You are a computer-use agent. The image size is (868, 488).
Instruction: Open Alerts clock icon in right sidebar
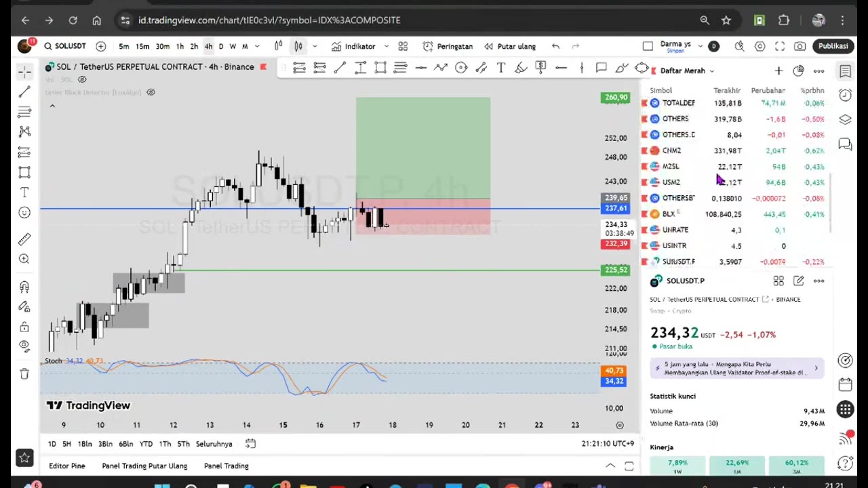coord(845,95)
